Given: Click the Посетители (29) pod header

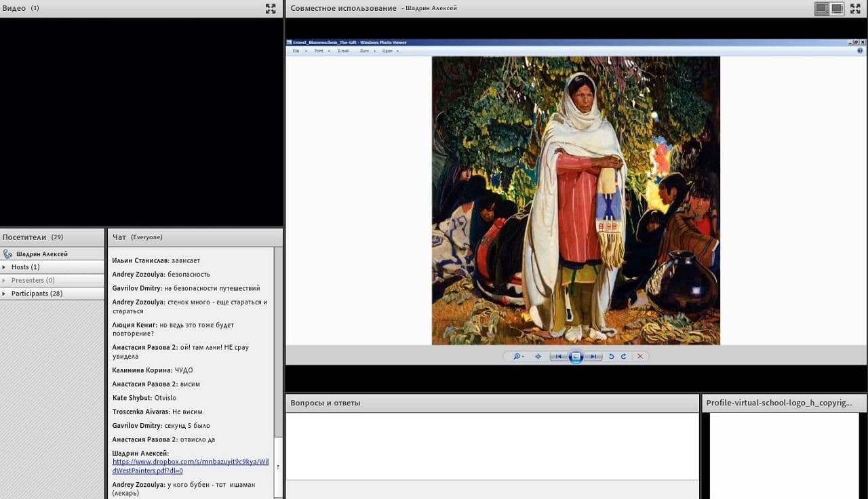Looking at the screenshot, I should pos(52,237).
